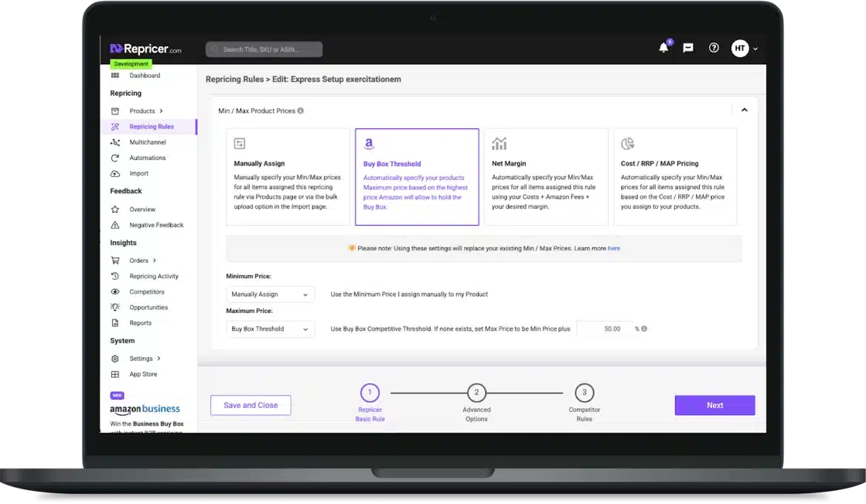Expand the Products submenu chevron
866x504 pixels.
pos(162,111)
